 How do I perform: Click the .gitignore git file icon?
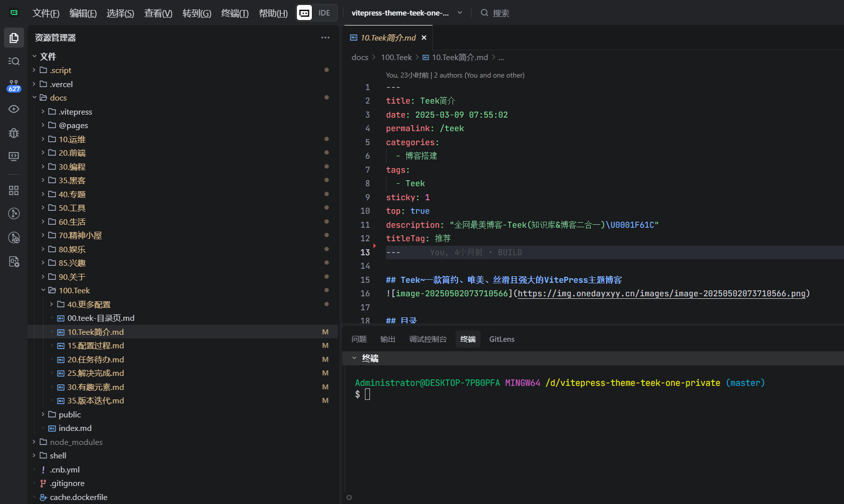pyautogui.click(x=43, y=483)
